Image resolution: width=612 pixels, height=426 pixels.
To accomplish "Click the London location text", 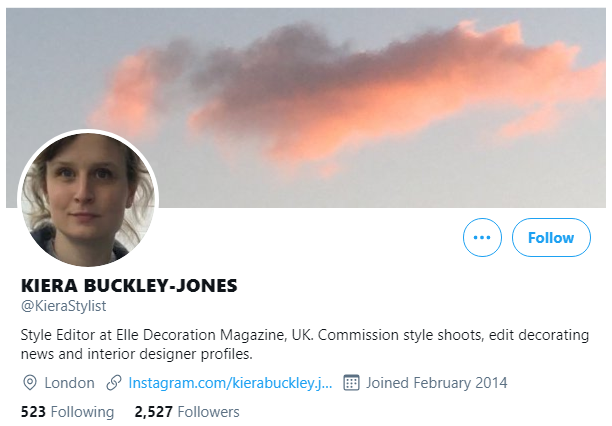I will [69, 383].
